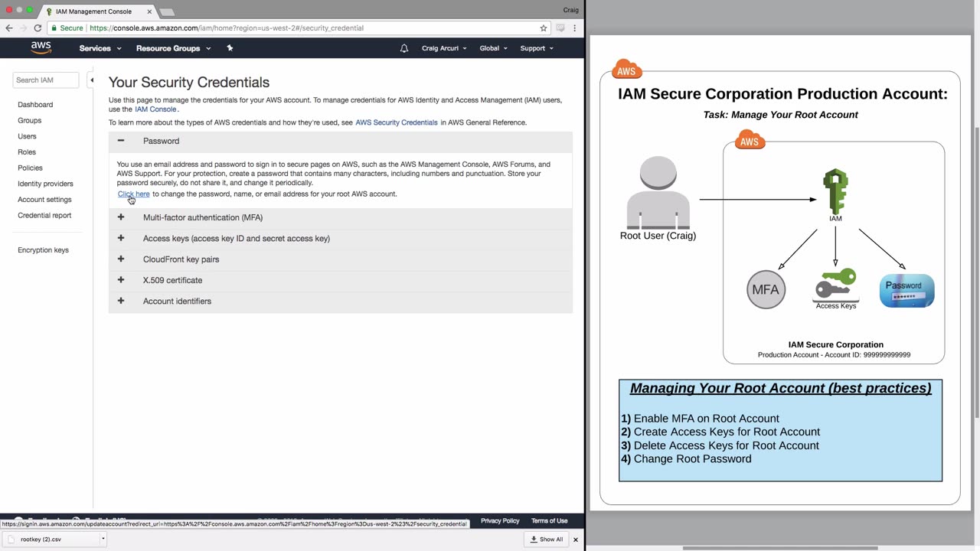
Task: Open the Global region dropdown
Action: click(x=493, y=48)
